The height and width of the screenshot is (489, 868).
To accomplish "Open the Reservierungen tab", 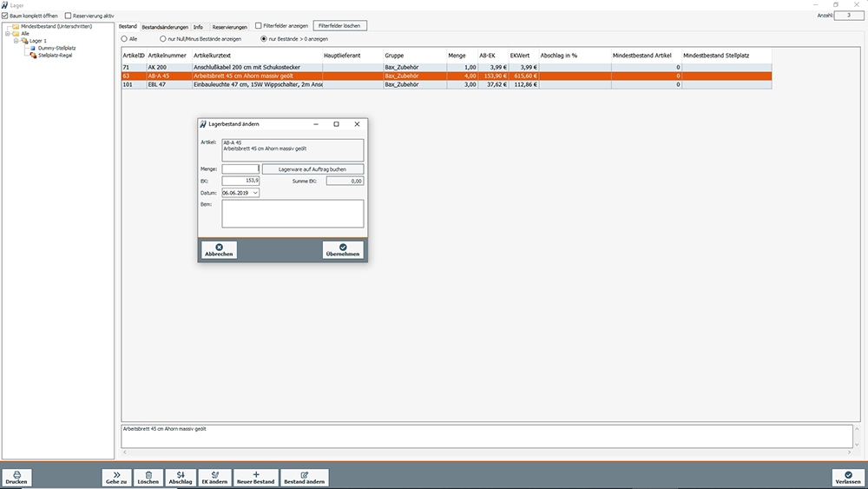I will [x=228, y=27].
